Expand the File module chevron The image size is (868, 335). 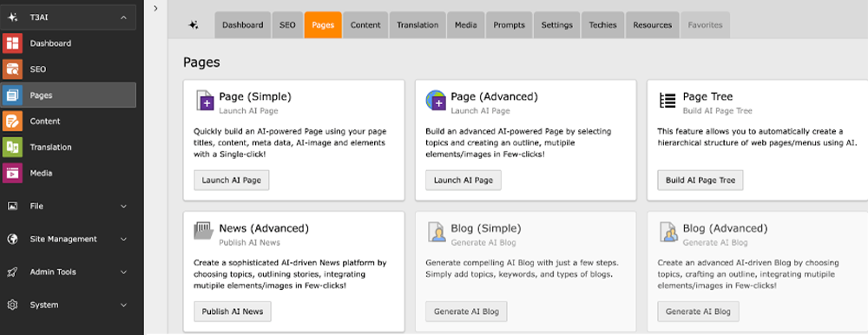coord(123,207)
